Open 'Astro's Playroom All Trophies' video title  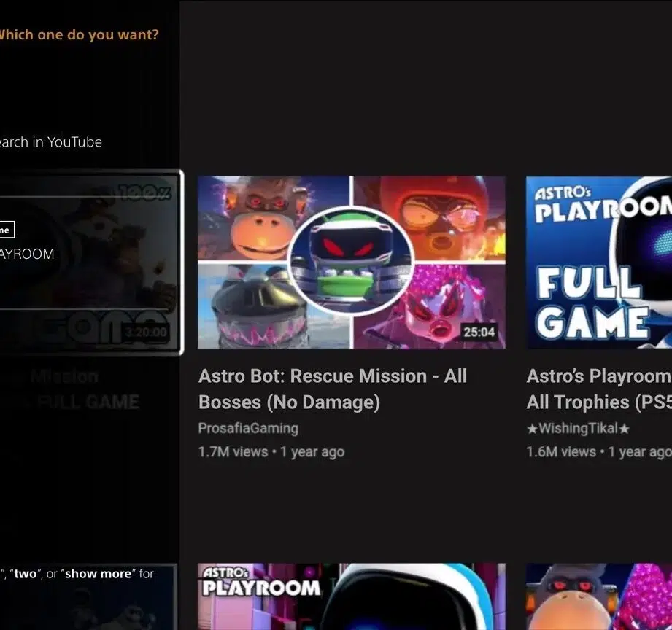[598, 389]
